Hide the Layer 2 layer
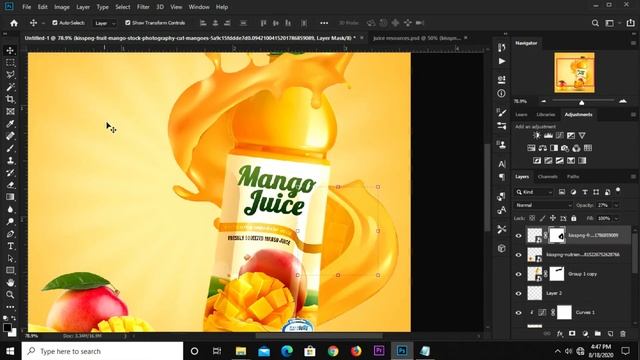 click(x=518, y=293)
